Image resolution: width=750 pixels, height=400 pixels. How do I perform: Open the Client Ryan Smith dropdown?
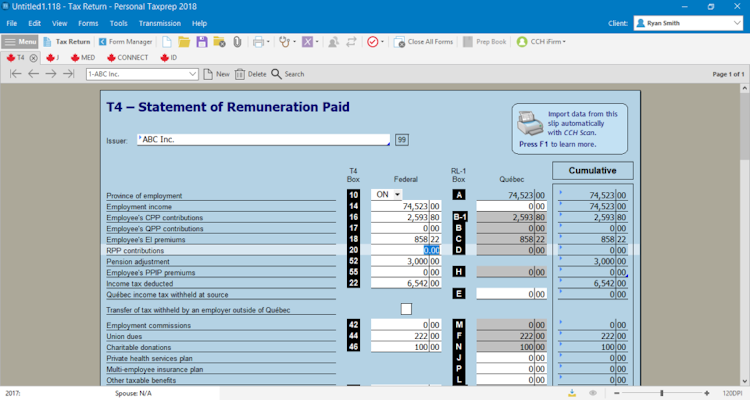[737, 23]
